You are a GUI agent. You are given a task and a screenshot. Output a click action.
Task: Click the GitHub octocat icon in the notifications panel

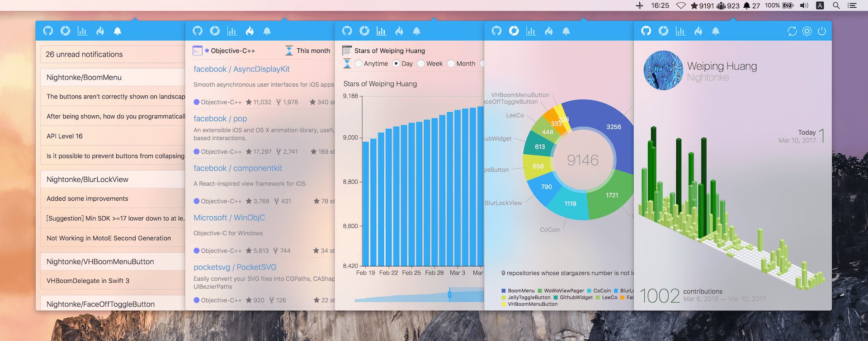point(48,31)
